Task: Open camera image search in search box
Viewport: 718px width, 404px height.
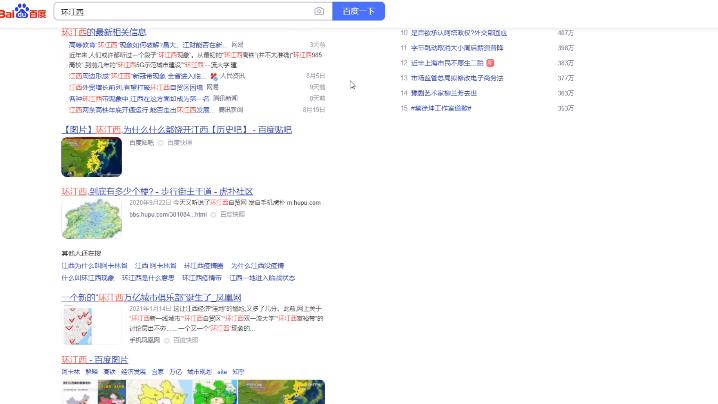Action: point(319,11)
